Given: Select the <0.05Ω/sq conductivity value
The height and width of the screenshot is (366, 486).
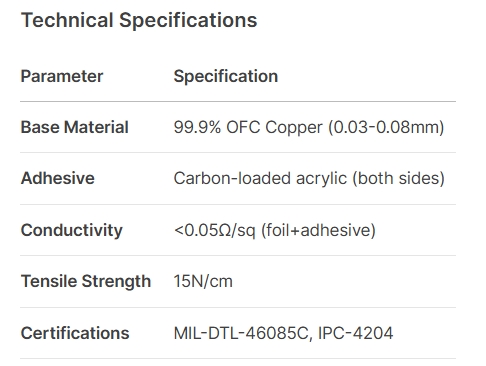Looking at the screenshot, I should [215, 230].
